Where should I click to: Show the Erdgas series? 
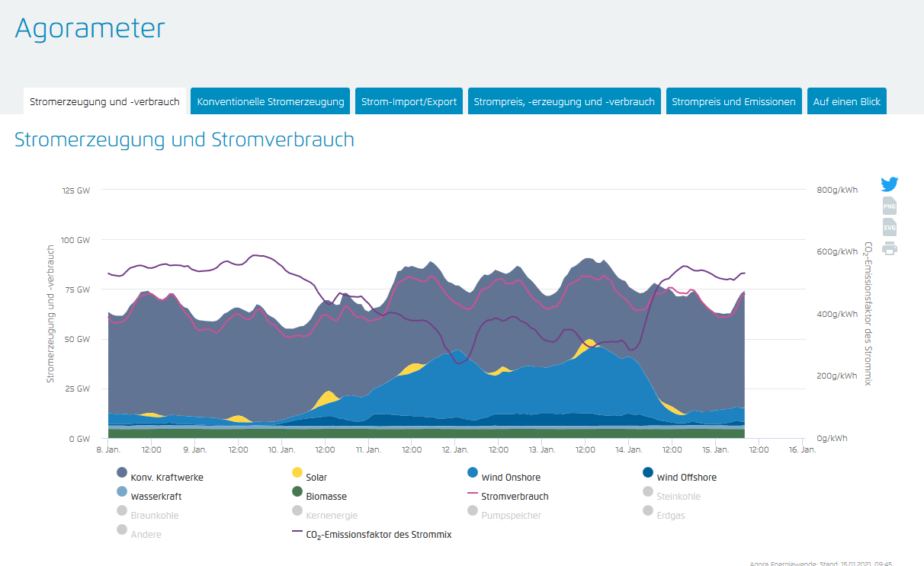[665, 515]
